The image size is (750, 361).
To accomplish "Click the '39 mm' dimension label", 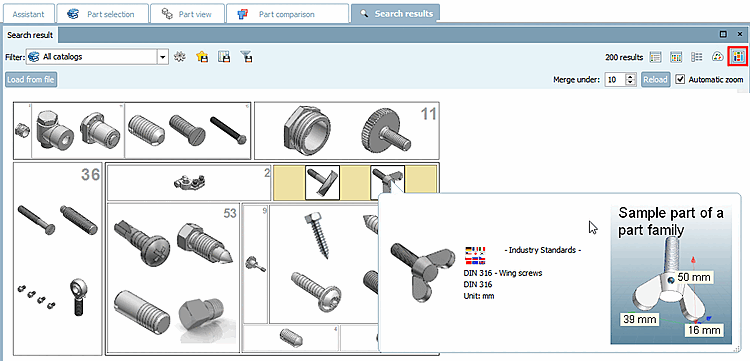I will pyautogui.click(x=639, y=319).
